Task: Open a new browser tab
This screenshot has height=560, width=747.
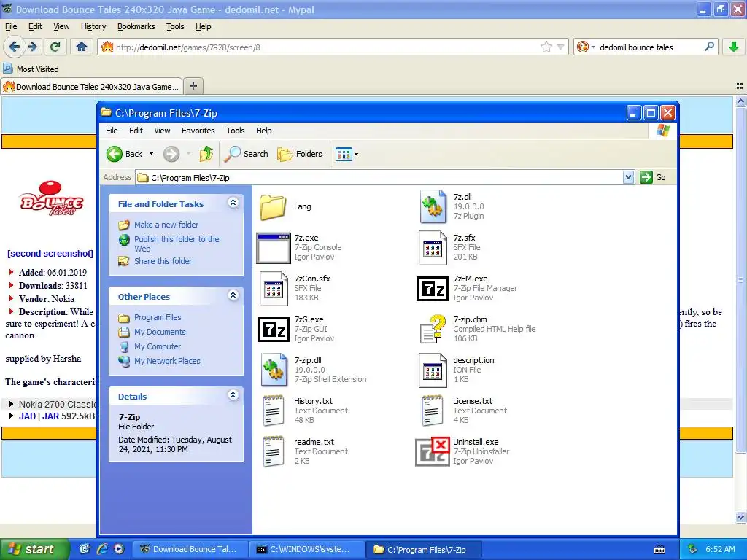Action: point(193,86)
